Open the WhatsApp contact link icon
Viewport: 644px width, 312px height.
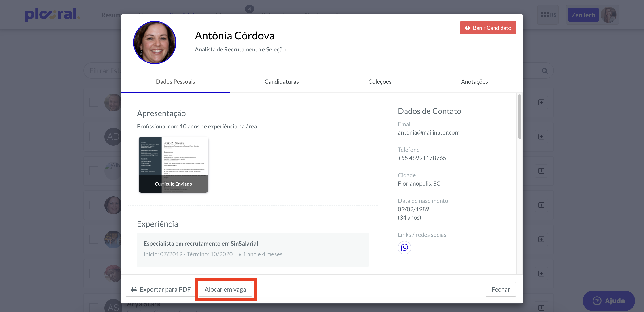click(404, 248)
